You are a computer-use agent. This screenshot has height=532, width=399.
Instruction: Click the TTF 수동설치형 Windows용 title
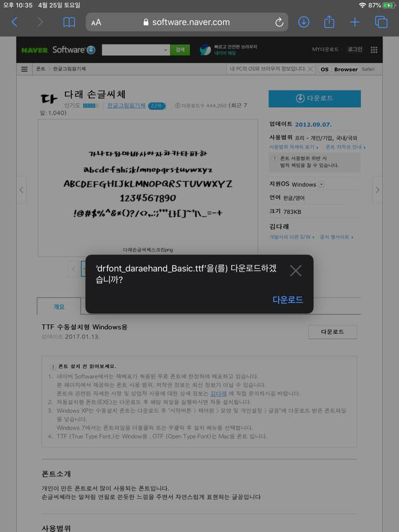(84, 327)
